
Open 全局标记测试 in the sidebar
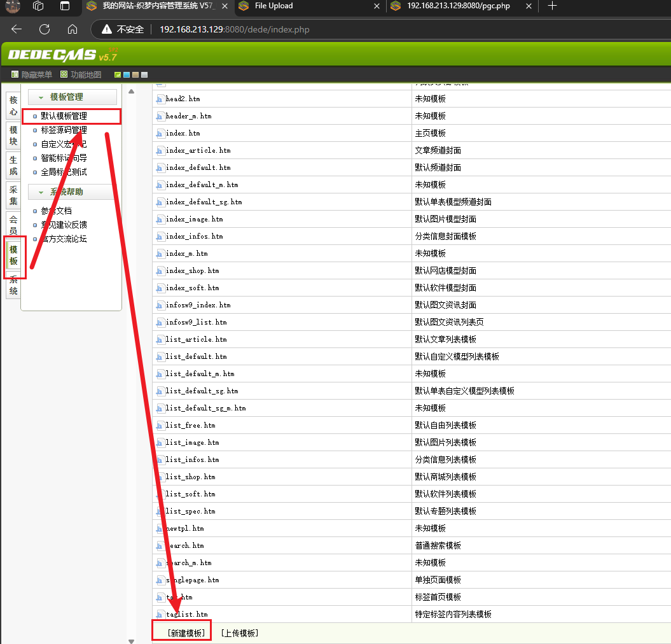[64, 172]
